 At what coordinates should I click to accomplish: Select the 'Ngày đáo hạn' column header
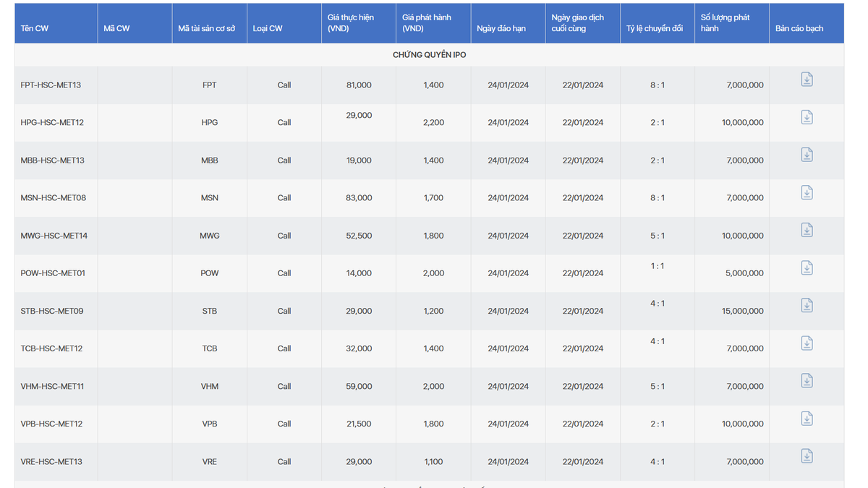tap(501, 29)
